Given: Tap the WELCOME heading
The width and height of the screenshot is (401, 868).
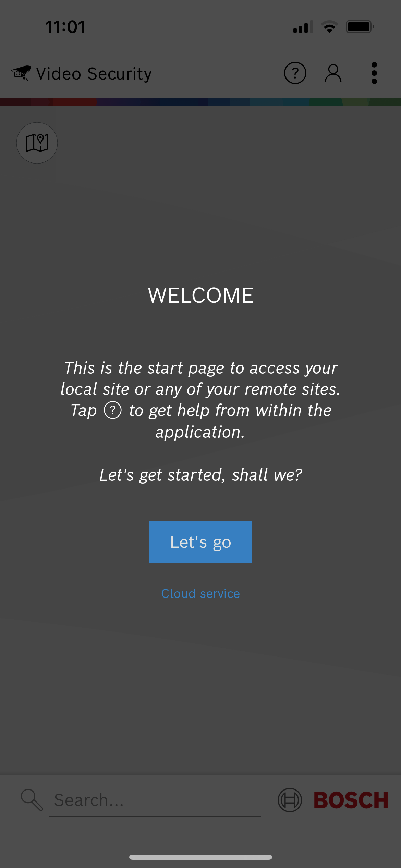Looking at the screenshot, I should (200, 295).
